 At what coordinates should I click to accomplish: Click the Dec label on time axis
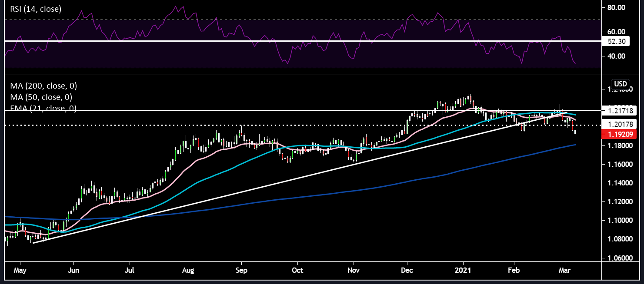click(x=407, y=270)
